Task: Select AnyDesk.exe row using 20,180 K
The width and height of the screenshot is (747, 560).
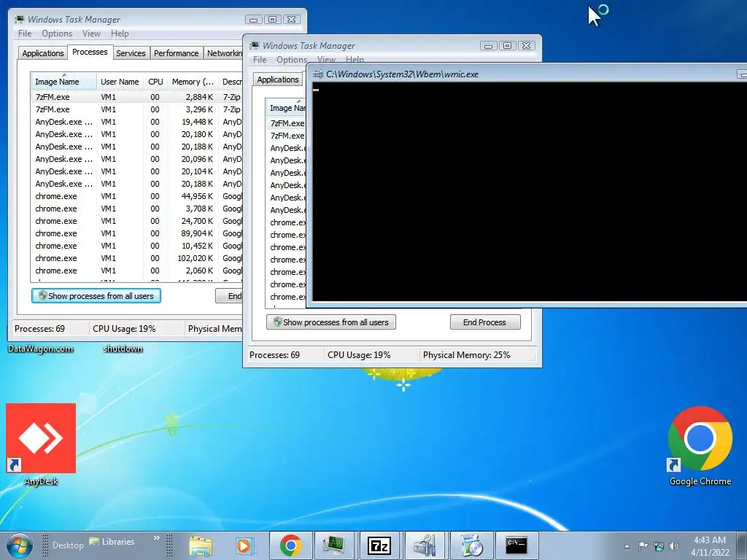Action: click(x=136, y=134)
